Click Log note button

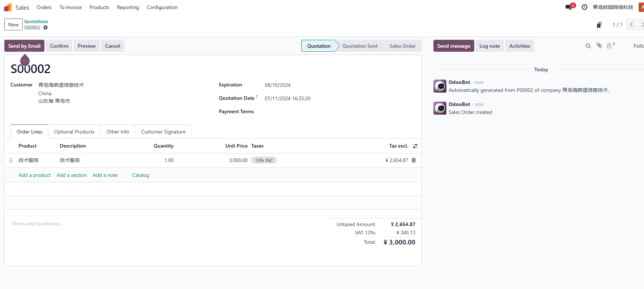[x=489, y=46]
